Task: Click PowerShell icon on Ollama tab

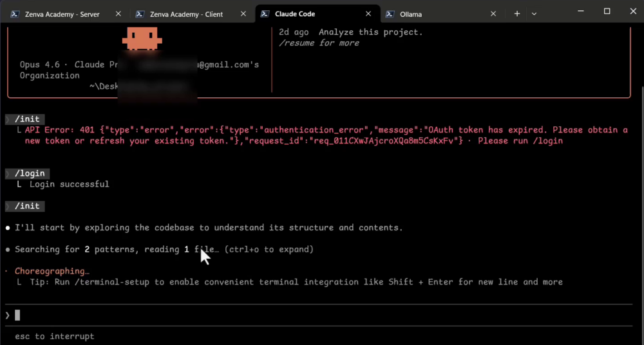Action: point(390,14)
